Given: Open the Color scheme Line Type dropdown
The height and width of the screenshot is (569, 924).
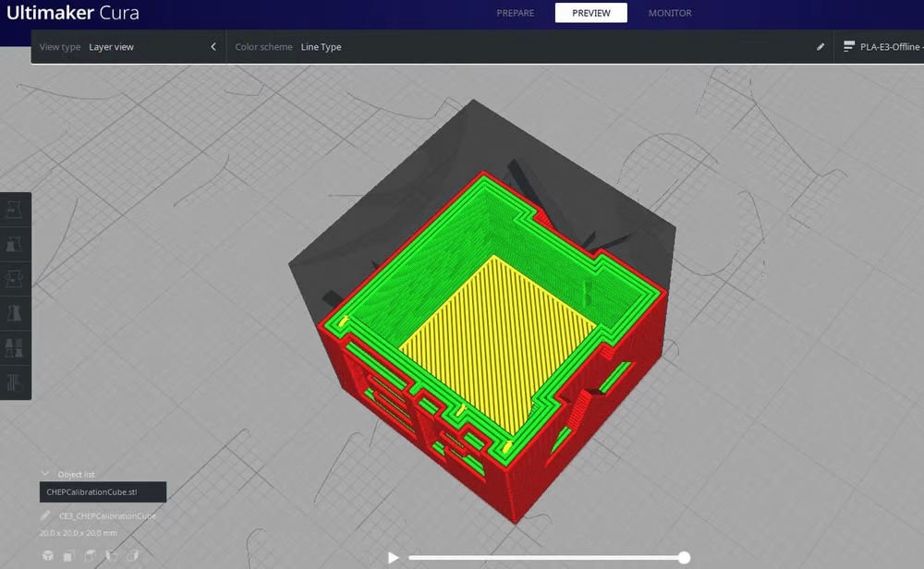Looking at the screenshot, I should [321, 46].
